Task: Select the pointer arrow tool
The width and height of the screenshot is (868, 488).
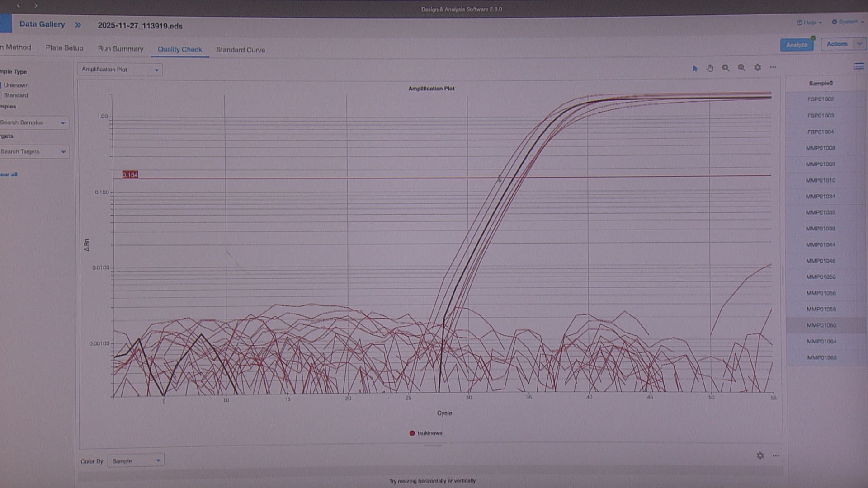Action: click(x=695, y=68)
